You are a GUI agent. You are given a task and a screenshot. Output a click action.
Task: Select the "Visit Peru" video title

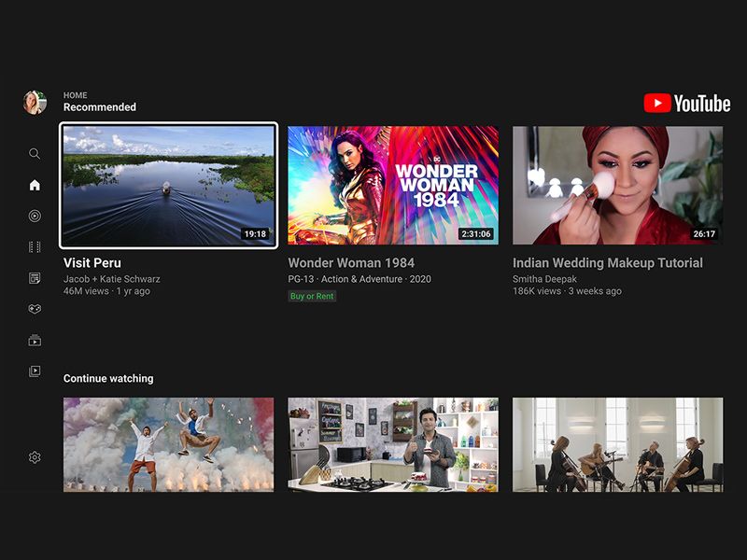(x=92, y=263)
